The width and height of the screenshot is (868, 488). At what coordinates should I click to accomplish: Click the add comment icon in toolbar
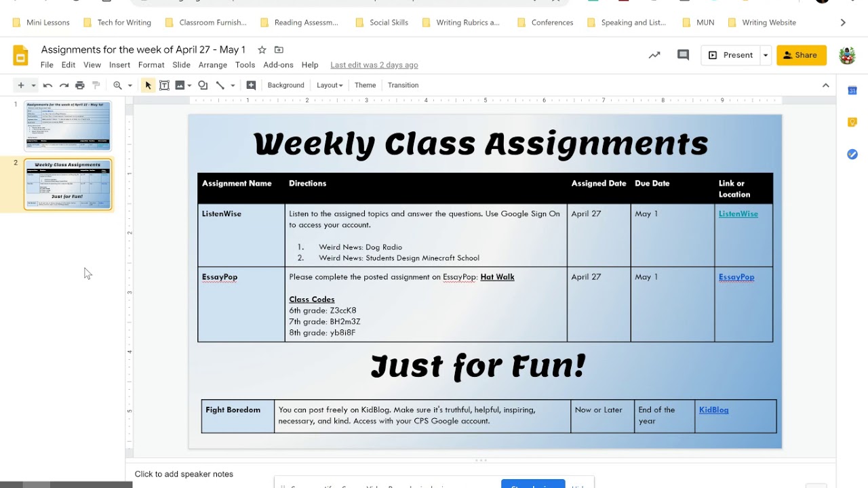tap(251, 85)
